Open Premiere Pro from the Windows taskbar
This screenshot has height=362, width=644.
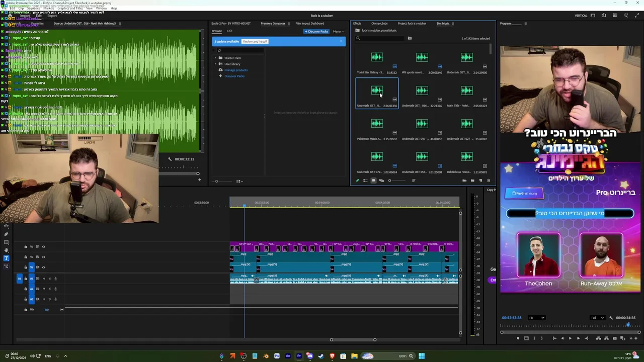[299, 356]
